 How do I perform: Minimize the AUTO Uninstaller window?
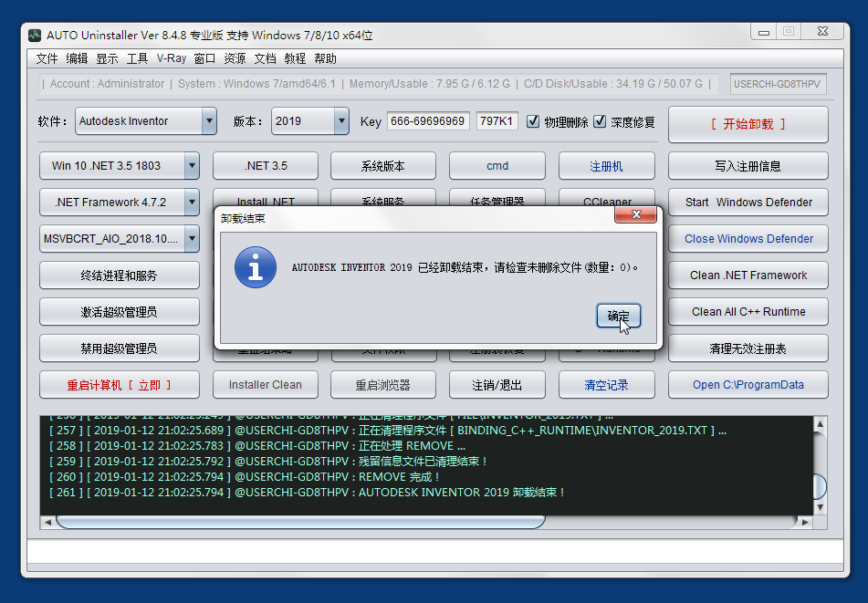point(764,32)
